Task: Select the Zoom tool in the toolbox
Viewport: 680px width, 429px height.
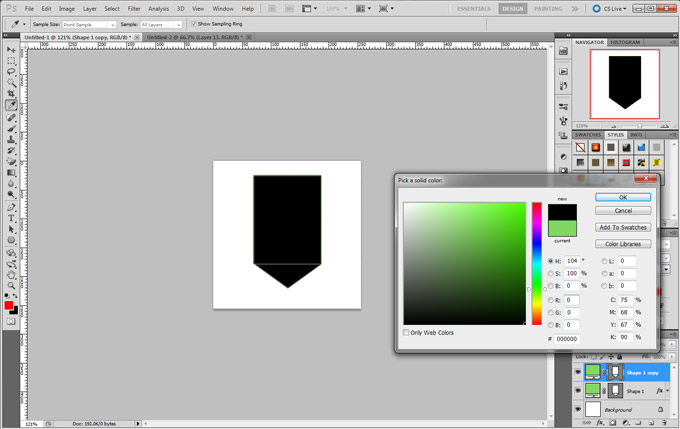Action: 11,285
